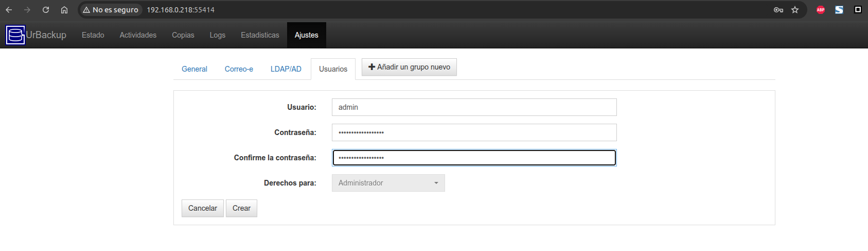This screenshot has height=251, width=868.
Task: Bookmark this page with star icon
Action: 795,10
